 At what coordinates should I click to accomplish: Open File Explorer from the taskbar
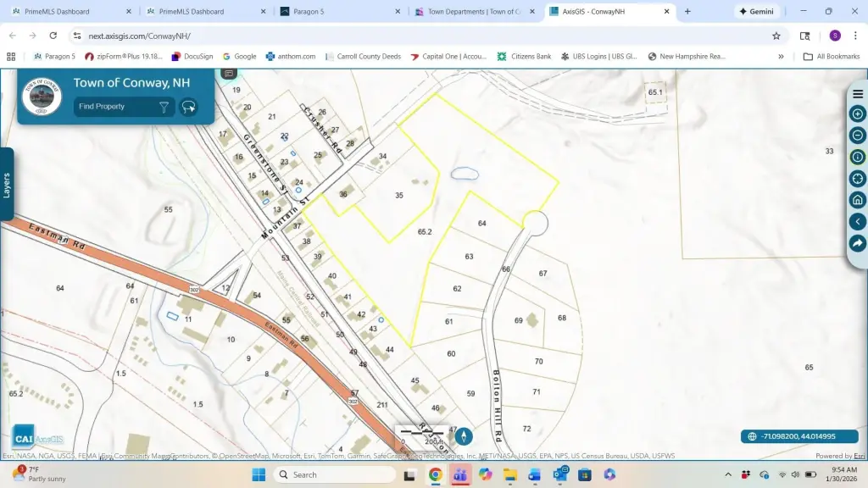510,474
